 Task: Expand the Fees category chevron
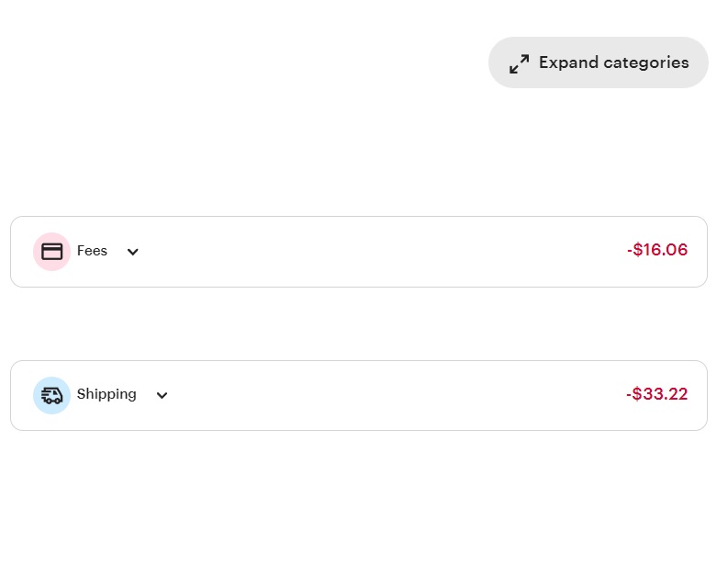tap(133, 252)
